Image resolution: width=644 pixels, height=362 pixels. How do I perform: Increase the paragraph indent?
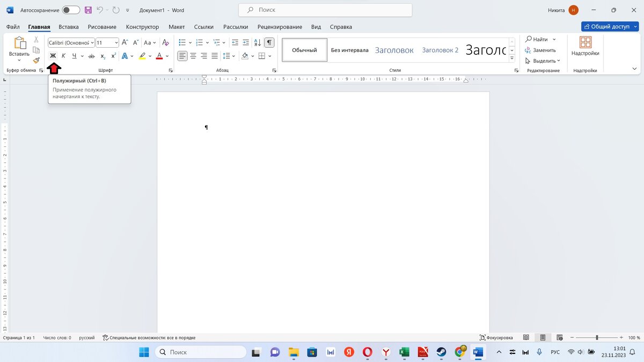[246, 42]
